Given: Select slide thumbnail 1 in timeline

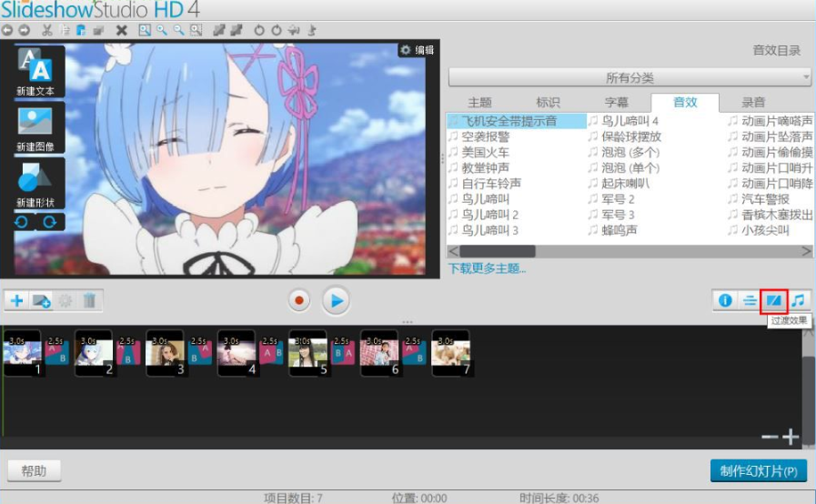Looking at the screenshot, I should click(23, 353).
